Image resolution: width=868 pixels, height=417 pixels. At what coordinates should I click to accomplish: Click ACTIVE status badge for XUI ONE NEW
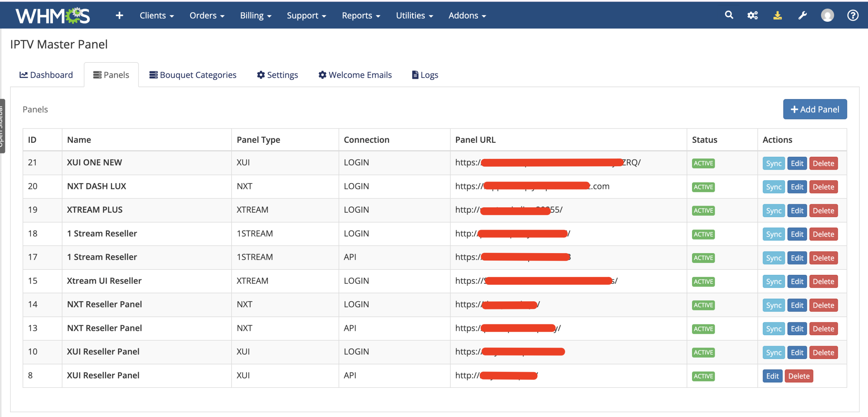coord(703,163)
